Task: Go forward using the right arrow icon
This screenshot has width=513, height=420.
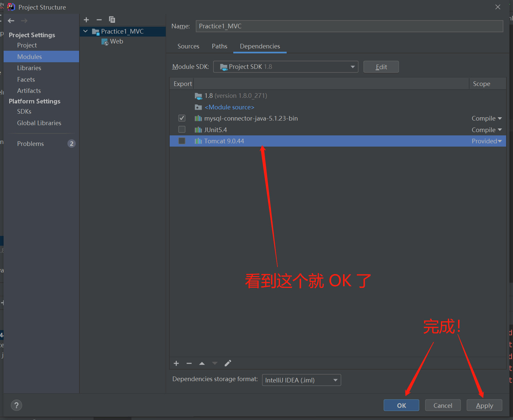Action: point(24,21)
